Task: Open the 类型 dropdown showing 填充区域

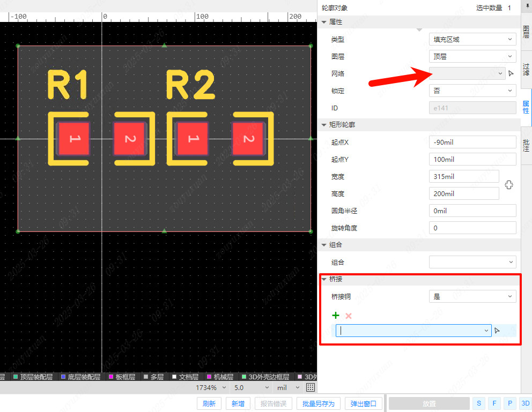Action: click(x=472, y=39)
